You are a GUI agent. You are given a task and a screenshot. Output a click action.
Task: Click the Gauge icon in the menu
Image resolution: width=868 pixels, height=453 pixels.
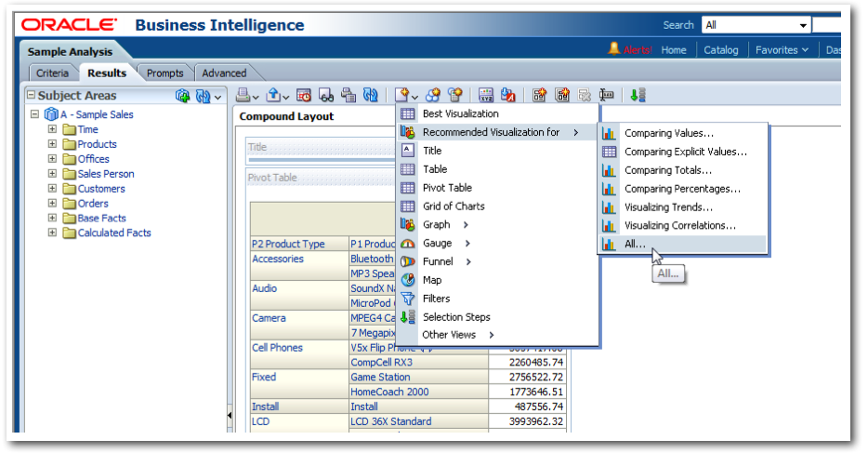click(408, 243)
